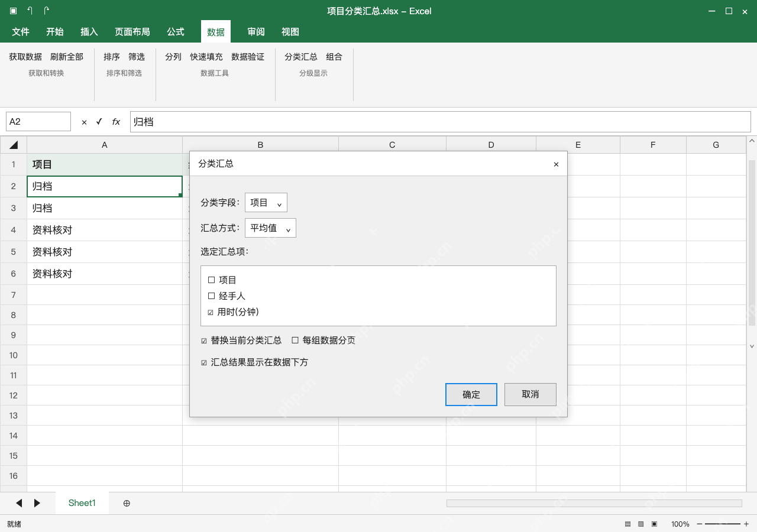
Task: Add a new sheet with plus icon
Action: click(127, 503)
